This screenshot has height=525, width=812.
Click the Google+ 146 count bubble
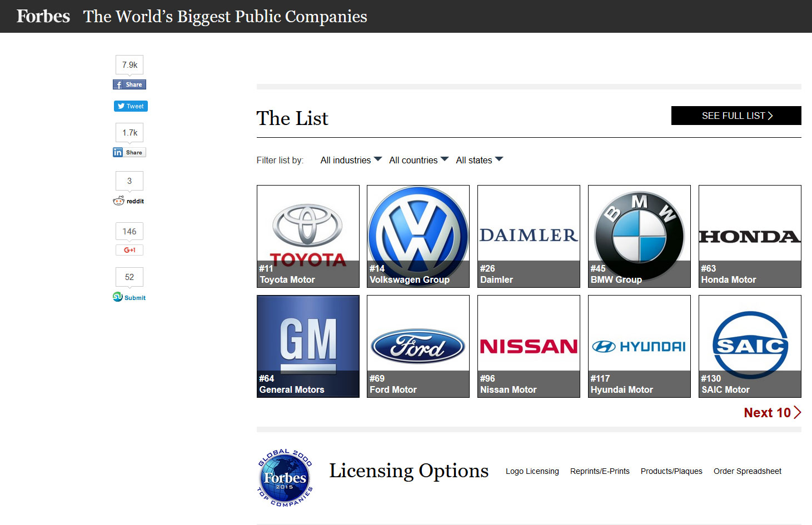[129, 232]
